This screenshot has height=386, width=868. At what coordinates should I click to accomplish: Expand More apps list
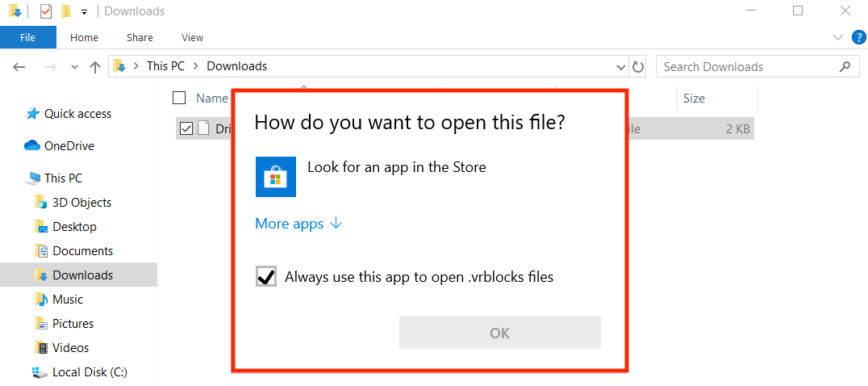click(298, 224)
